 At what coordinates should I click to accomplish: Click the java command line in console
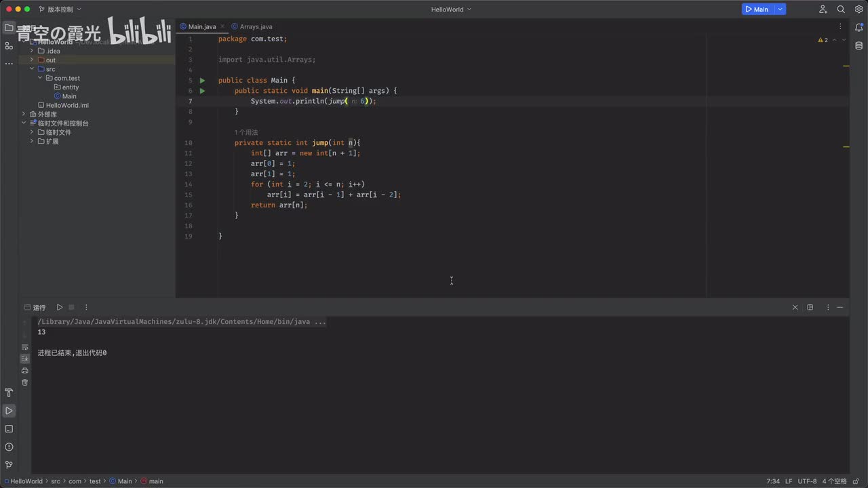click(x=182, y=322)
